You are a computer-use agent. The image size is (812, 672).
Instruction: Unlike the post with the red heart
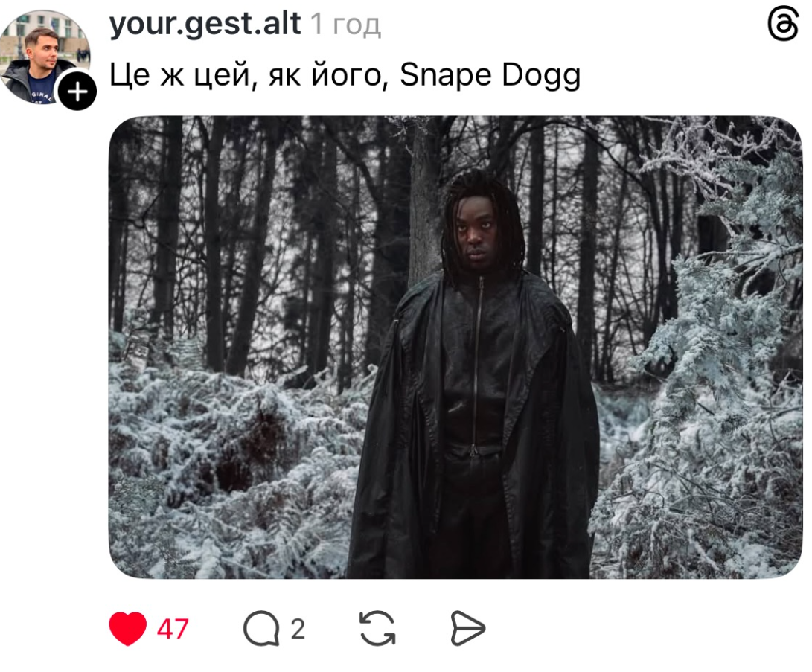[x=127, y=629]
